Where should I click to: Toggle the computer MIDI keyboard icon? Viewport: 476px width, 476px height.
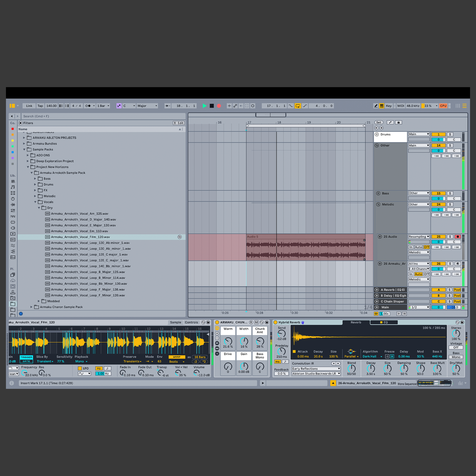[381, 106]
